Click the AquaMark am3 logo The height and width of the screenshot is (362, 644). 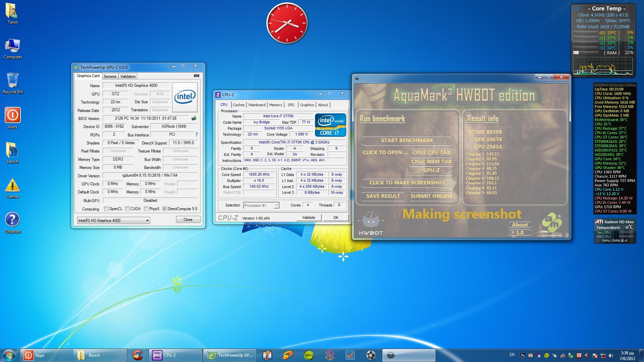point(552,225)
